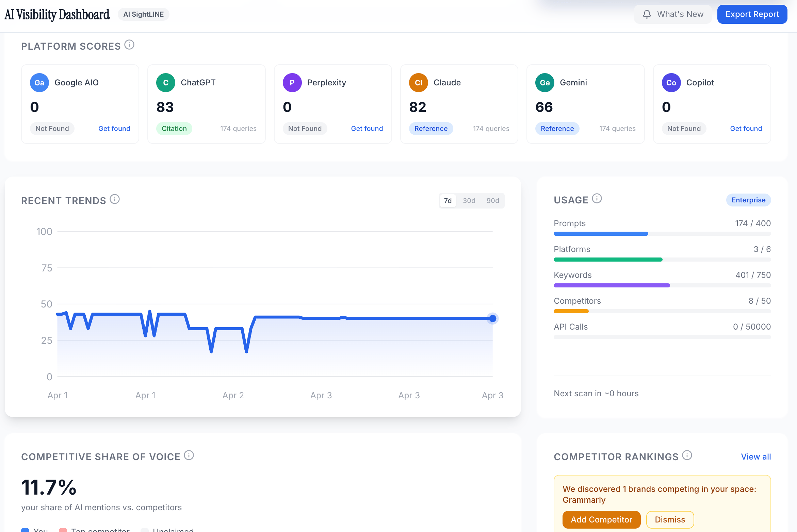Click Get found under Google AIO
Viewport: 797px width, 532px height.
[x=114, y=129]
